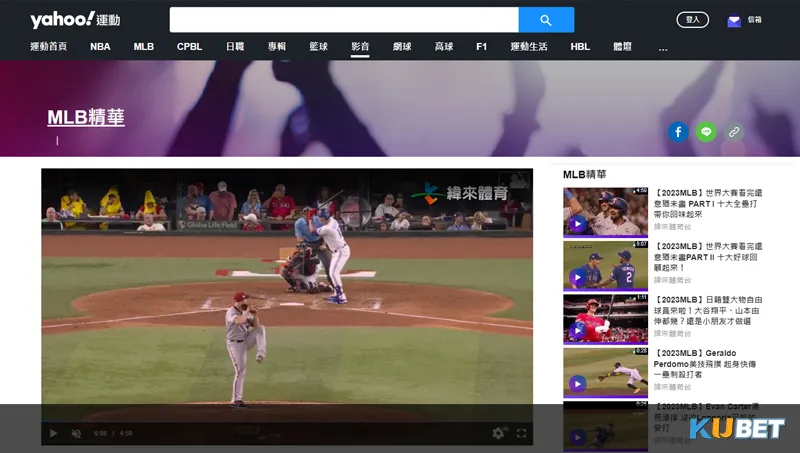Open thumbnail of PART I 十大全壘打 video

(605, 212)
